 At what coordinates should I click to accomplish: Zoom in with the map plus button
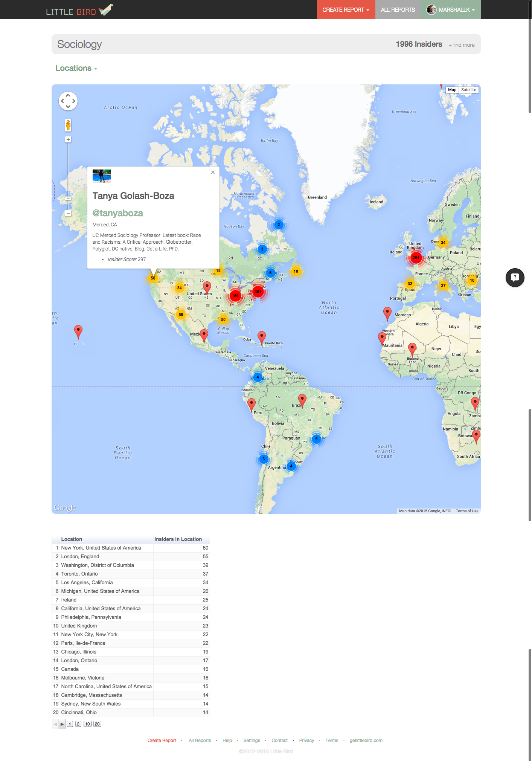coord(68,139)
